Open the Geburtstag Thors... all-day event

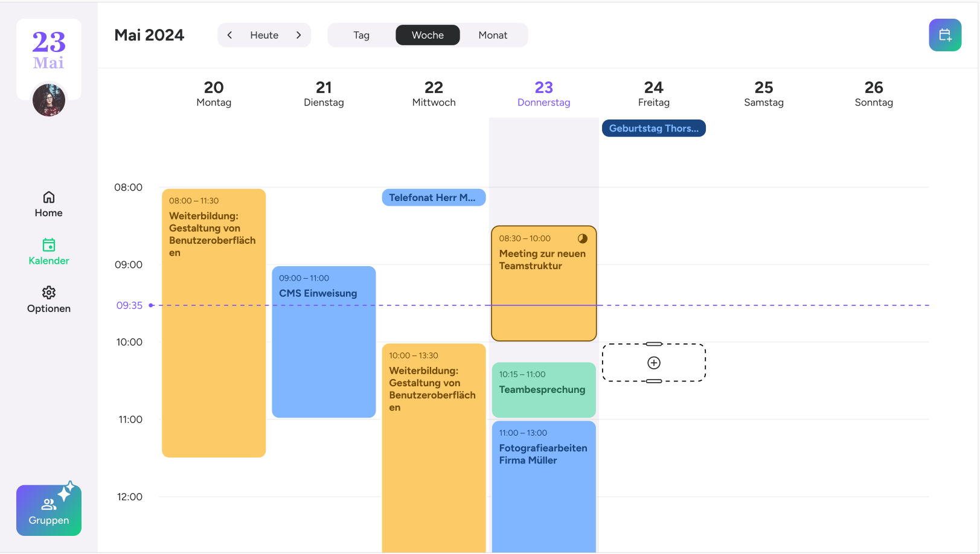(x=653, y=129)
